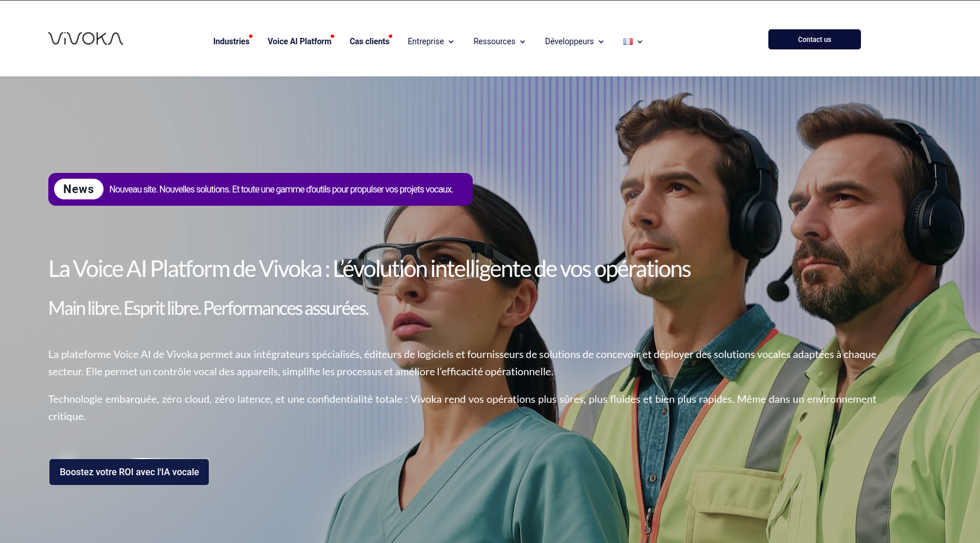Click Boostez votre ROI avec l'IA vocale
Screen dimensions: 980x543
pos(129,472)
